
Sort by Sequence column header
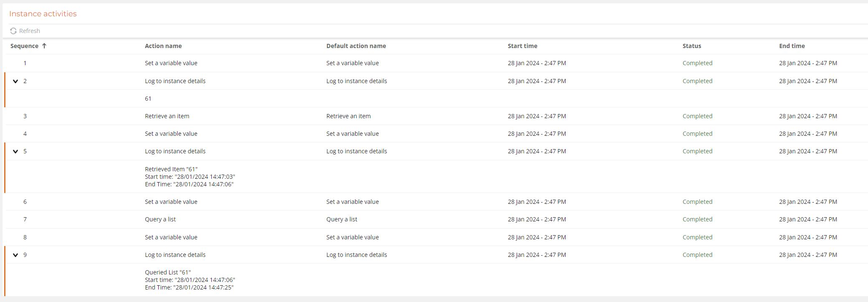(x=24, y=46)
